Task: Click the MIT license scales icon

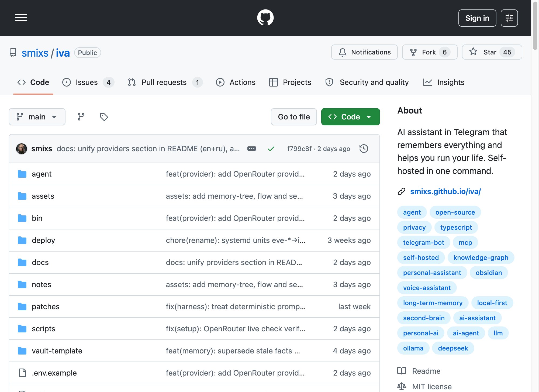Action: (402, 387)
